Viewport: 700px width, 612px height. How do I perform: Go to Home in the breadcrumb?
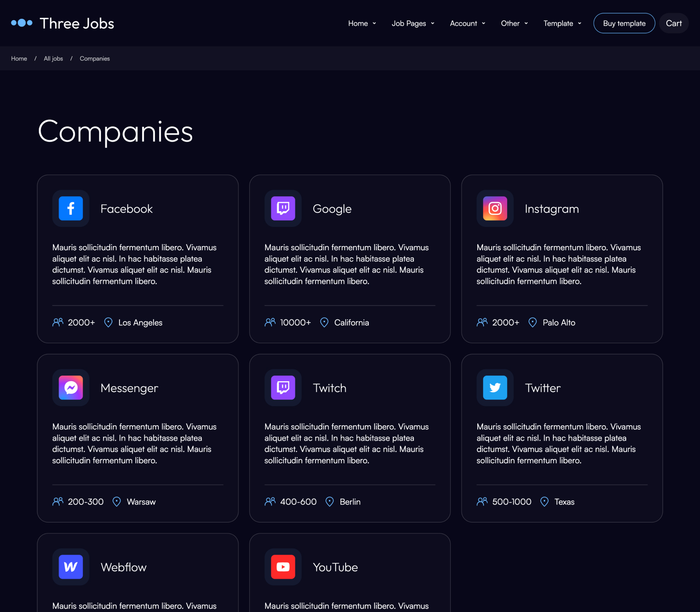[19, 59]
